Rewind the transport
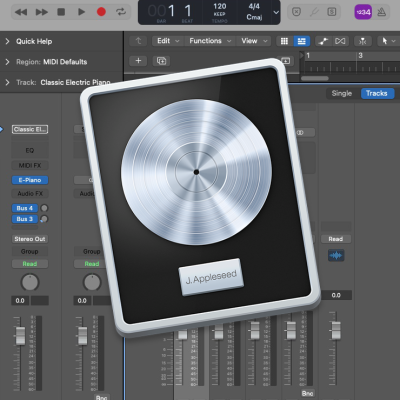 pos(21,12)
